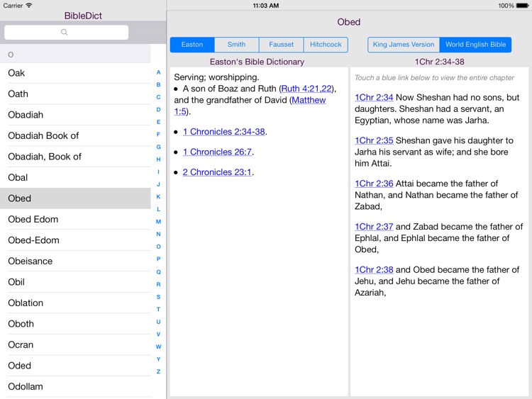Image resolution: width=532 pixels, height=399 pixels.
Task: Jump to letter S in index
Action: pyautogui.click(x=158, y=297)
